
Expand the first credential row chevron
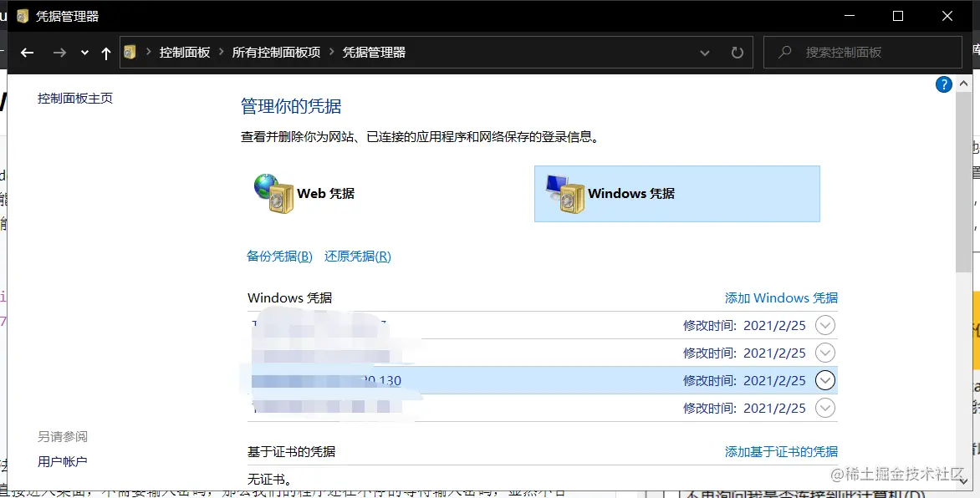click(825, 325)
